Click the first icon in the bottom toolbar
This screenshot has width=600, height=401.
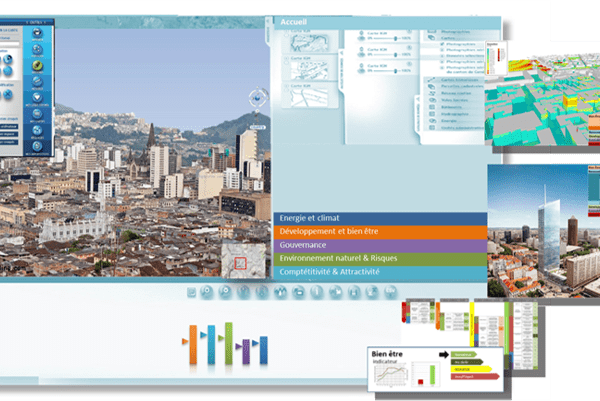point(190,291)
